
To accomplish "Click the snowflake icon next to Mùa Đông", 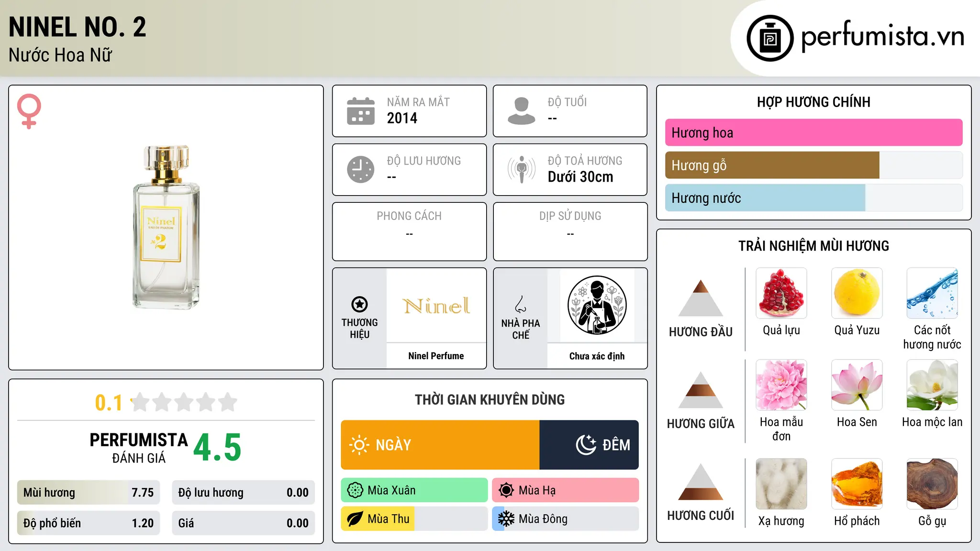I will (x=506, y=519).
